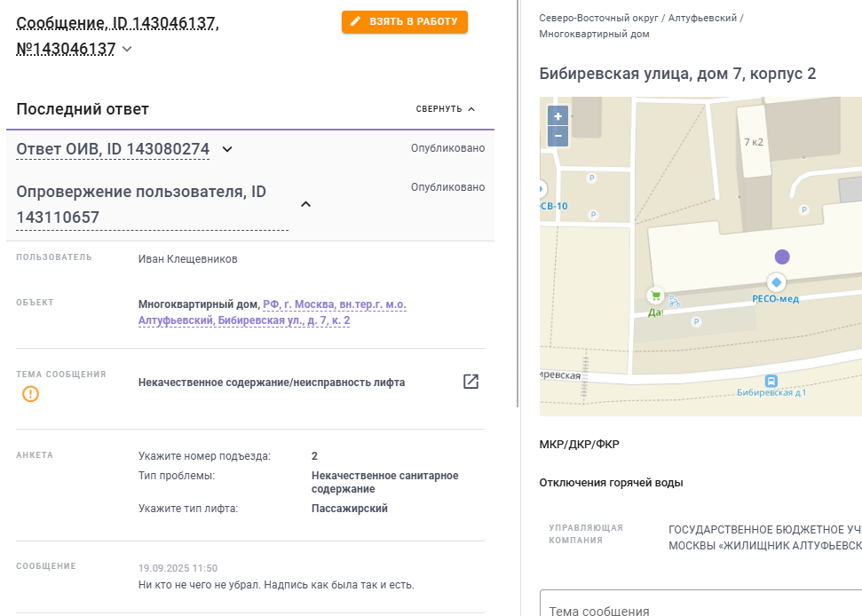Open the Бибиревская ул. address link

(273, 312)
